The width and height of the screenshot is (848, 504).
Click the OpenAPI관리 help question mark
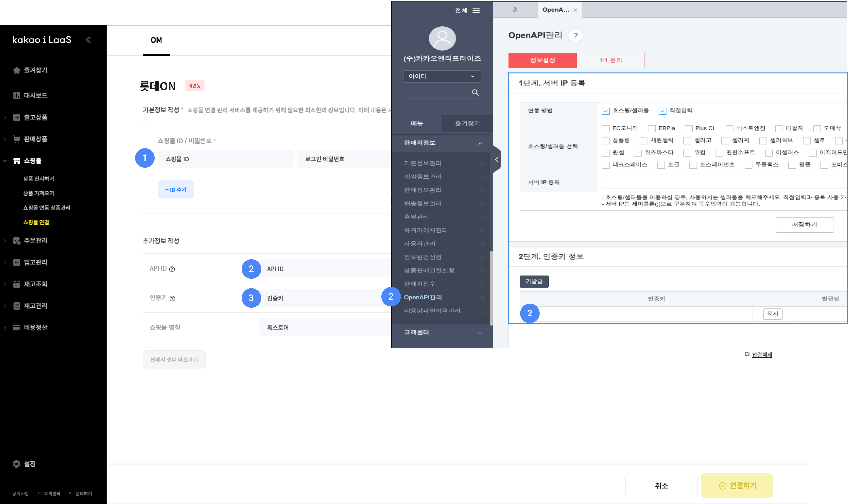[575, 36]
